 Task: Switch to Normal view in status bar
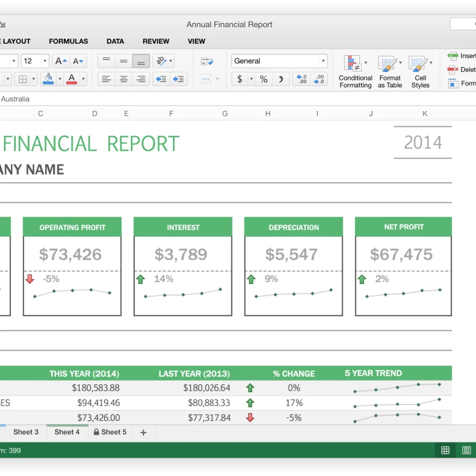445,450
